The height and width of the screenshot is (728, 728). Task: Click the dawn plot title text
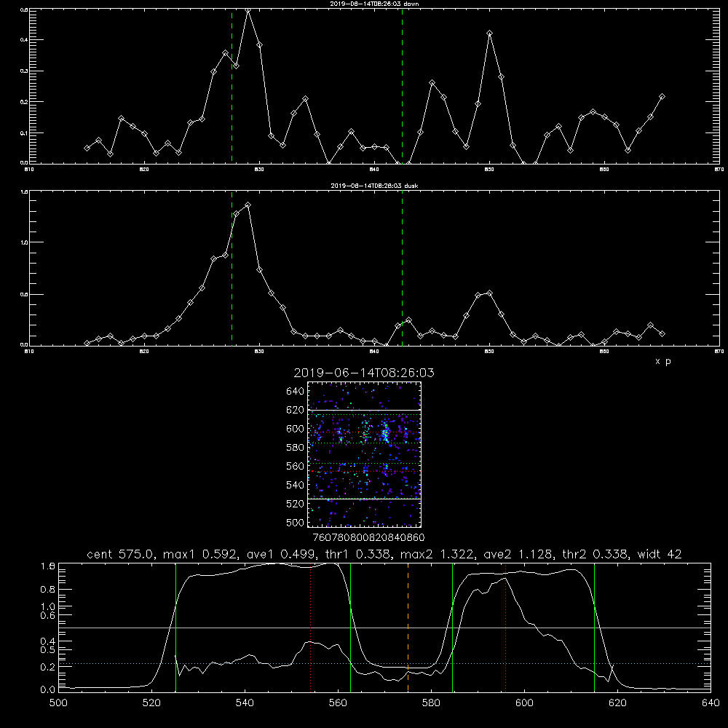tap(374, 4)
